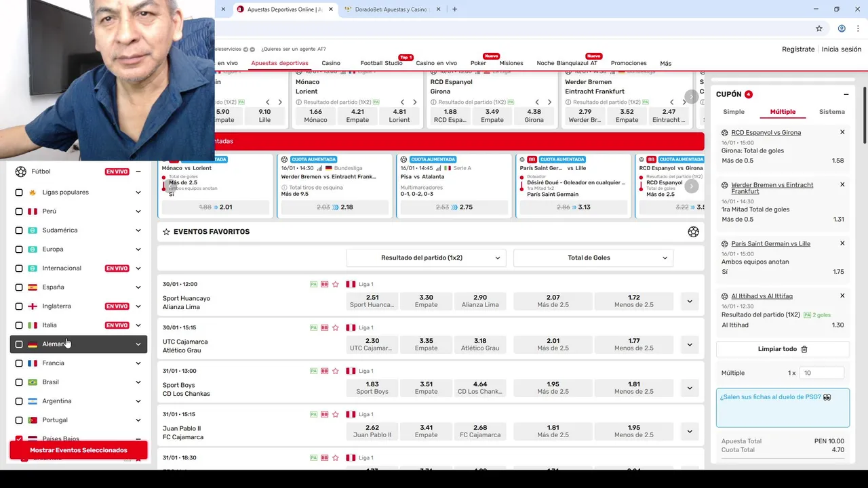Select Alianza Lima 2.90 odds
The width and height of the screenshot is (868, 488).
click(480, 301)
